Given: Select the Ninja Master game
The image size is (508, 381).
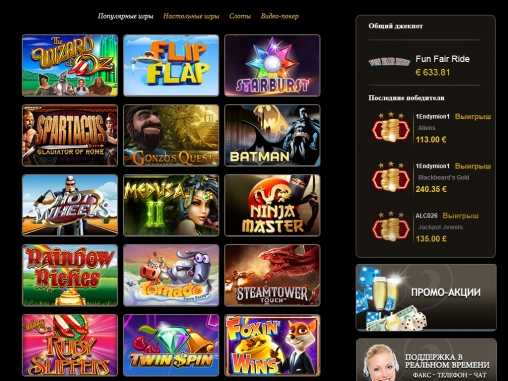Looking at the screenshot, I should (x=272, y=205).
